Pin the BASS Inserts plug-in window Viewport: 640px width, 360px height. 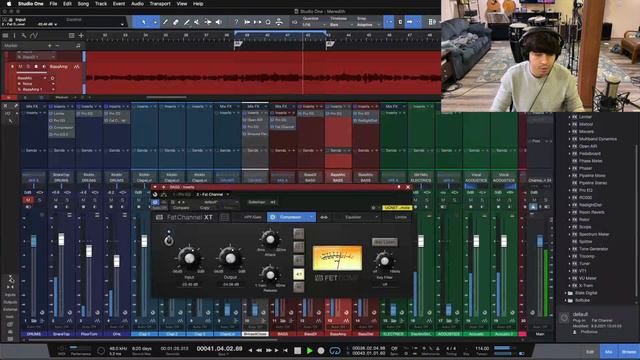click(399, 187)
